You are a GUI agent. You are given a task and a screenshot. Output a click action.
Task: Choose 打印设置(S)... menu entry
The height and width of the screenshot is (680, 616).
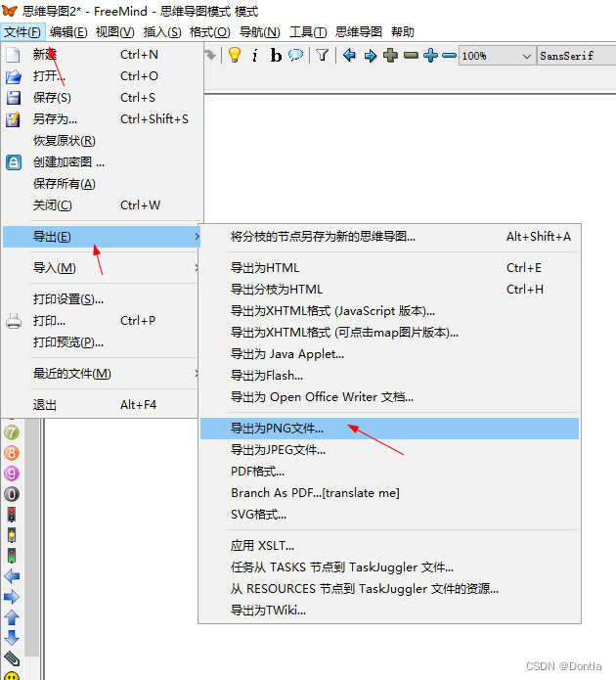point(102,299)
